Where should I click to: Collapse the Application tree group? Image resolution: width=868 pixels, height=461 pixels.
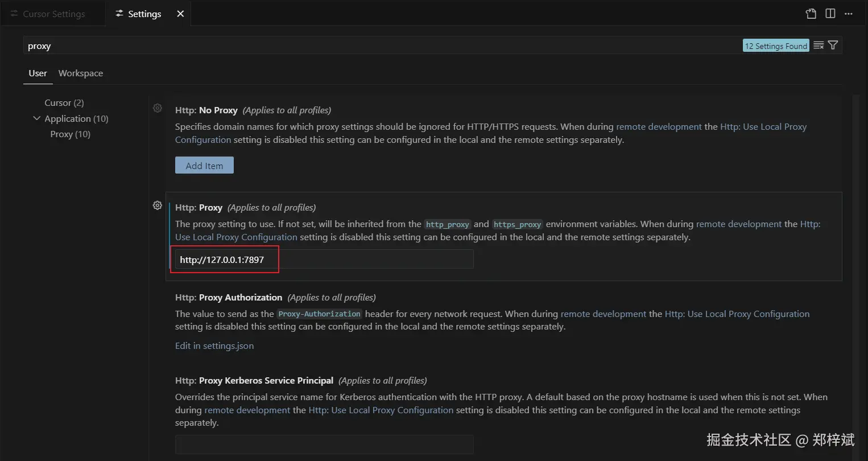tap(37, 118)
